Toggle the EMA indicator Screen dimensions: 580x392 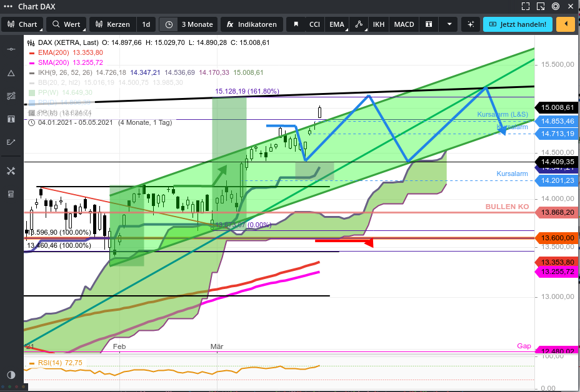click(x=337, y=24)
